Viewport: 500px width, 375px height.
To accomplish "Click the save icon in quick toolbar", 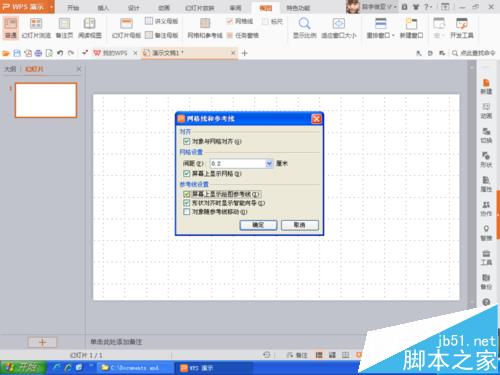I will point(17,53).
